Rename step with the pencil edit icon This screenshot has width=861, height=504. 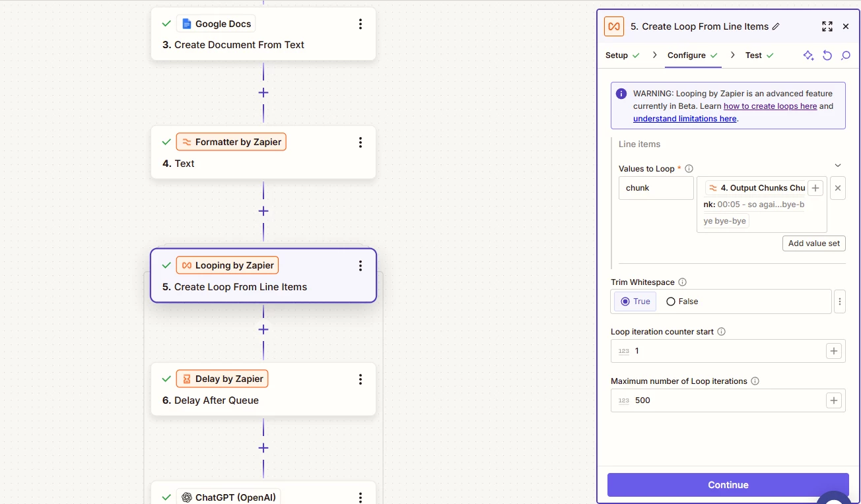(x=776, y=26)
